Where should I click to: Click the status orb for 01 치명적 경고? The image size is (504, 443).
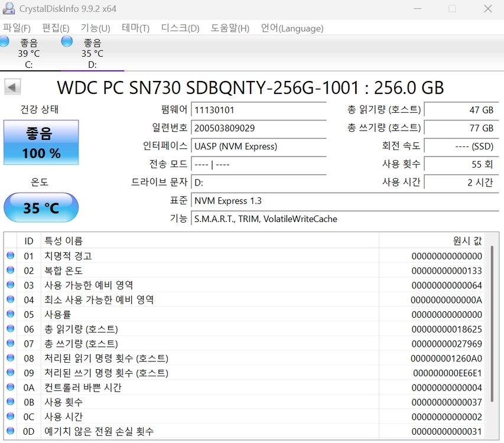click(x=10, y=255)
